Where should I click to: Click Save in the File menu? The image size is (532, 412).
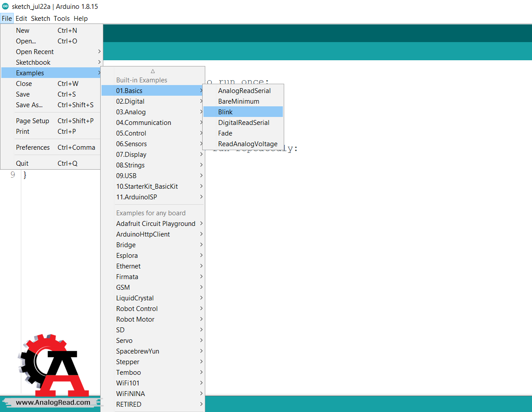click(52, 94)
